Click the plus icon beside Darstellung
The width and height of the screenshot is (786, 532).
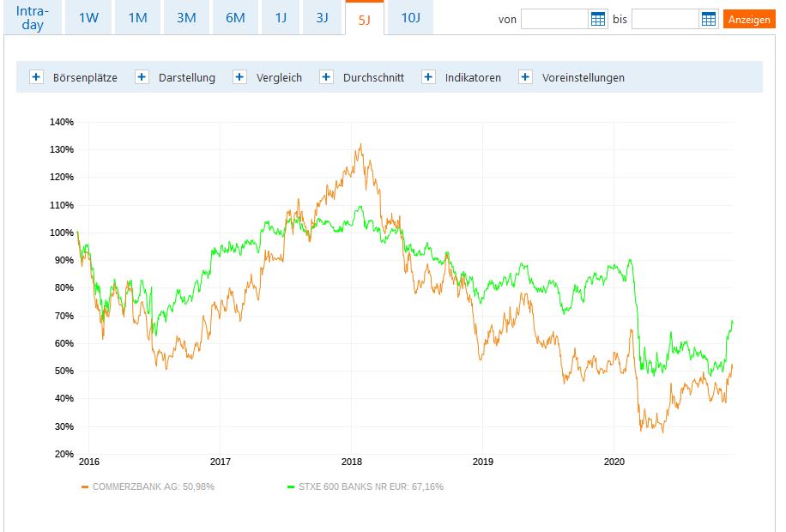coord(142,77)
